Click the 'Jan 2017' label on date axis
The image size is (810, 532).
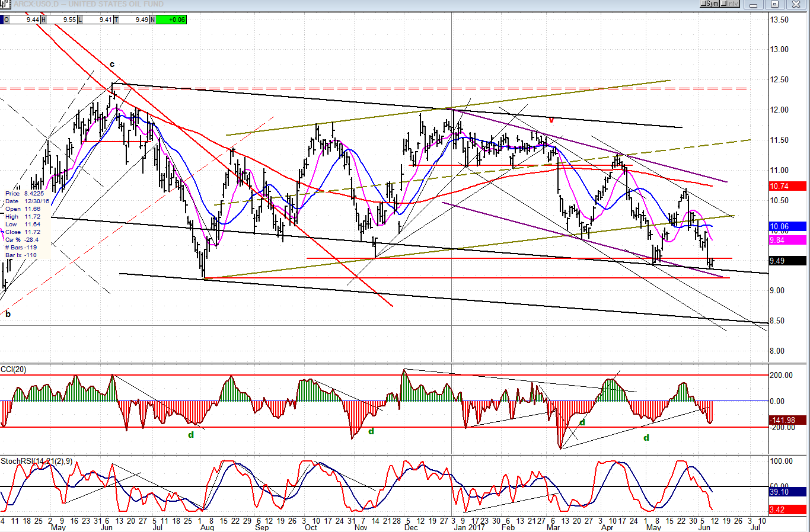pos(469,527)
